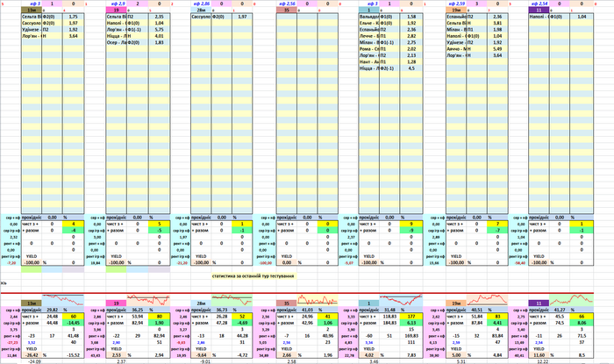Select the YIELD value -9,64
This screenshot has width=614, height=364.
pos(201,355)
